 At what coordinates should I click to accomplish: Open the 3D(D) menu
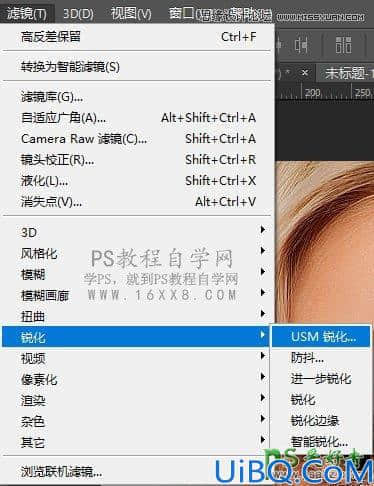click(x=78, y=14)
